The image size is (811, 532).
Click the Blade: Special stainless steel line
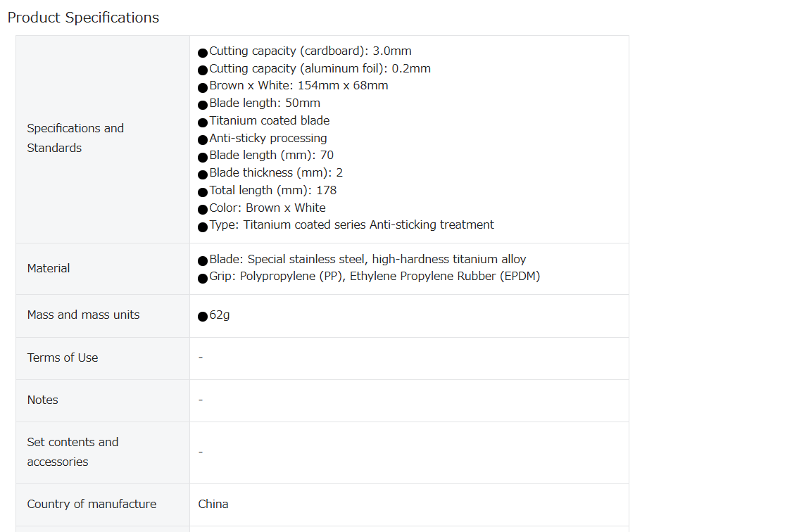click(x=362, y=260)
